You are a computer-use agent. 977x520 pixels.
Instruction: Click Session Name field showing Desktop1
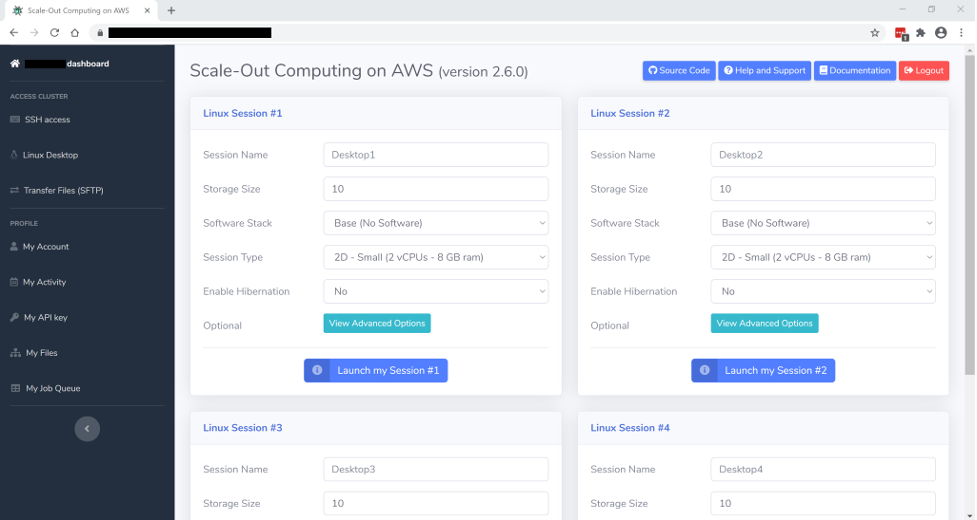click(436, 154)
